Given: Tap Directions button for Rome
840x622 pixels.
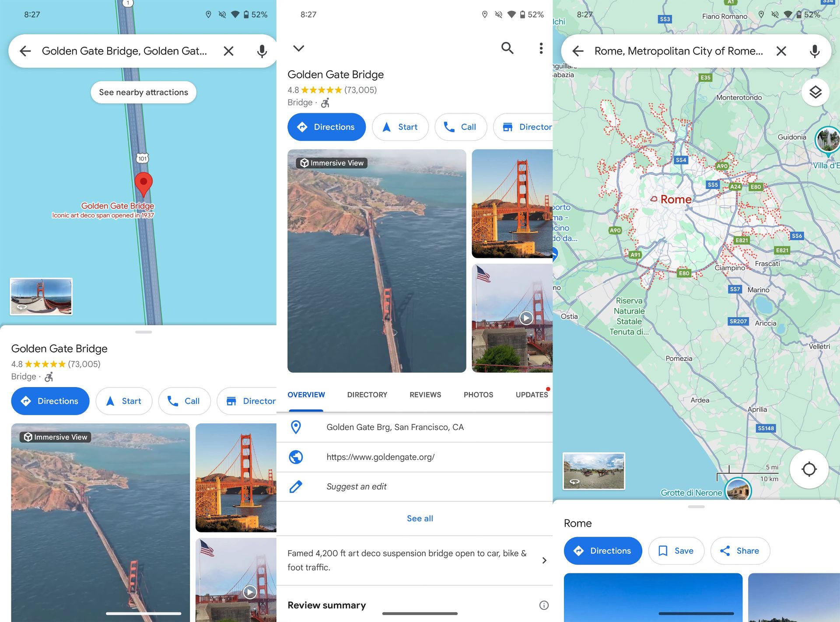Looking at the screenshot, I should [603, 551].
